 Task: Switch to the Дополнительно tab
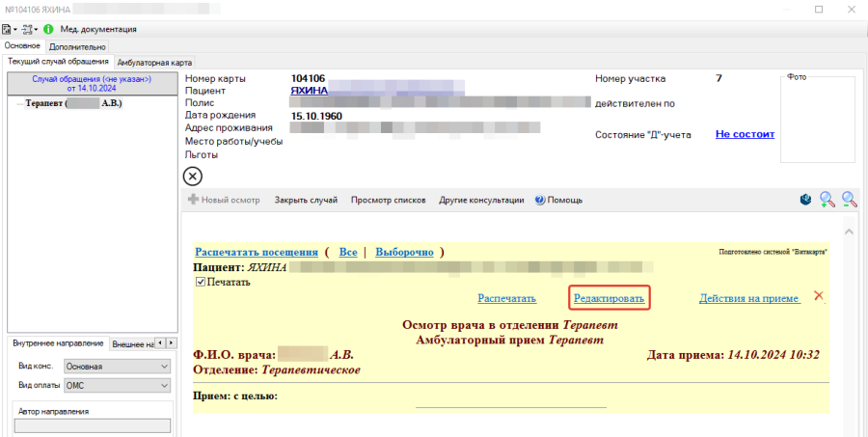click(x=78, y=45)
